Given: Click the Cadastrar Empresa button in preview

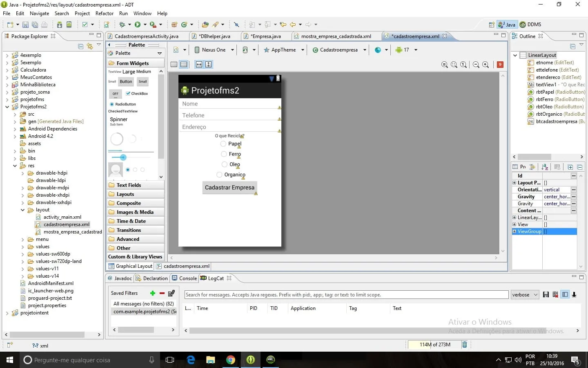Looking at the screenshot, I should 229,188.
